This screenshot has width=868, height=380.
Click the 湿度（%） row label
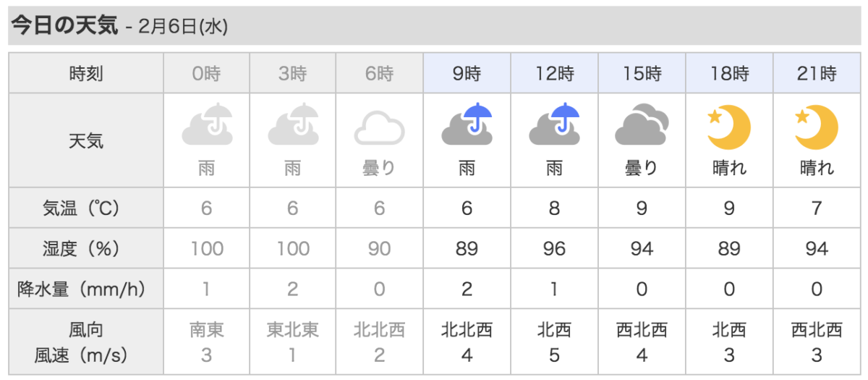click(86, 249)
